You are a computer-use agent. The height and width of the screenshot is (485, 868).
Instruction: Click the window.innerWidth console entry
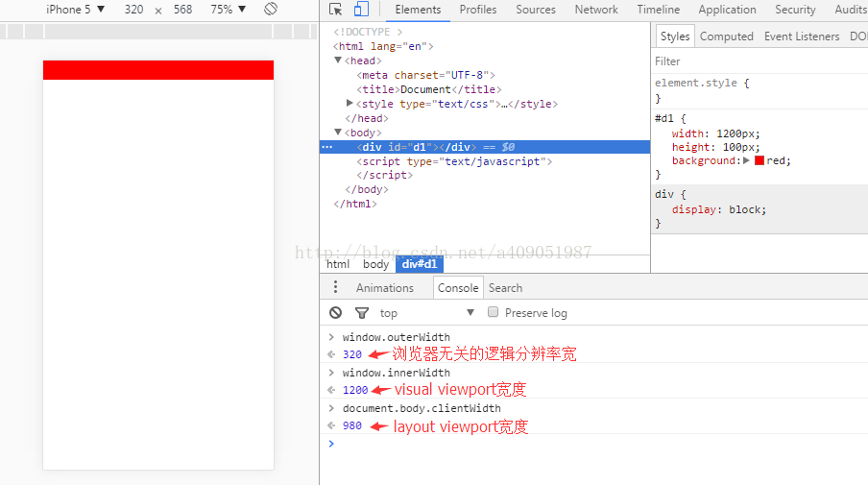(x=396, y=373)
